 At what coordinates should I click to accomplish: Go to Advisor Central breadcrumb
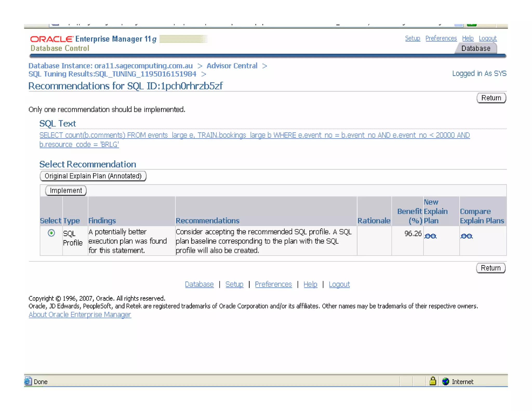coord(232,66)
